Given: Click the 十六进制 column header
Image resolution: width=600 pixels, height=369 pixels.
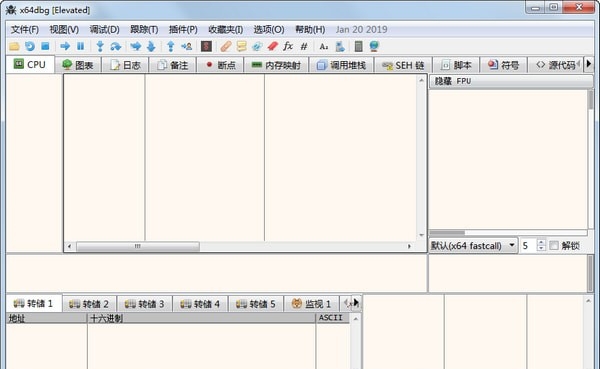Looking at the screenshot, I should [x=202, y=318].
